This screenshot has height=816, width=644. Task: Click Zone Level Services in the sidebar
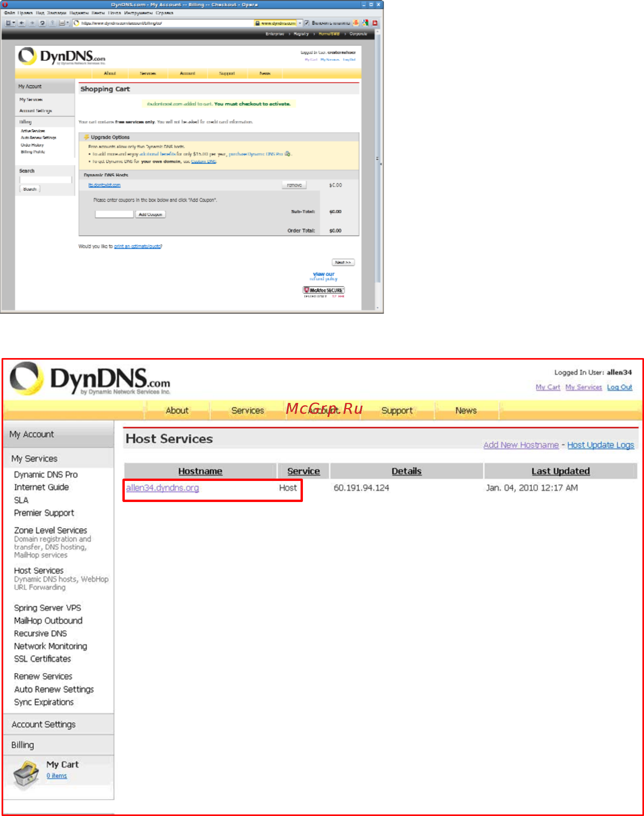(51, 530)
